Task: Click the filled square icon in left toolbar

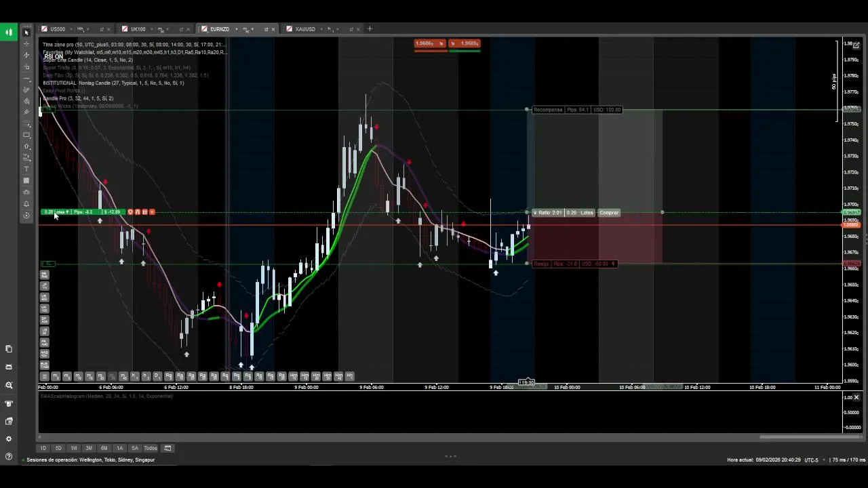Action: (x=26, y=180)
